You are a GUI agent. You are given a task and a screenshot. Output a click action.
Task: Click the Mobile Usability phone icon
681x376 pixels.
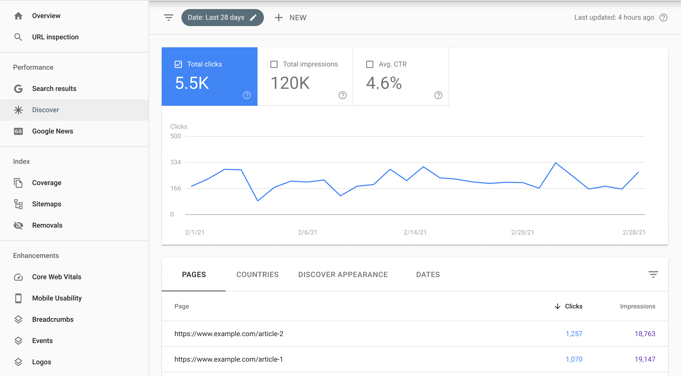click(18, 298)
